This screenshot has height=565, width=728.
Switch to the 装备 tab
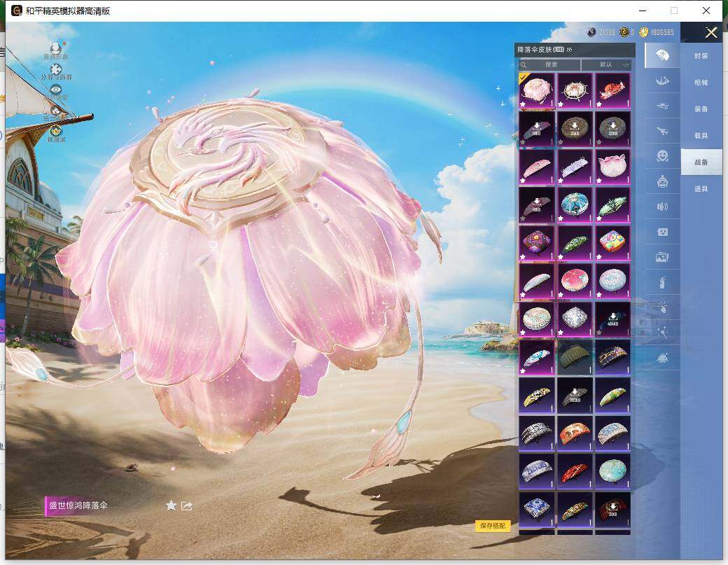[701, 109]
